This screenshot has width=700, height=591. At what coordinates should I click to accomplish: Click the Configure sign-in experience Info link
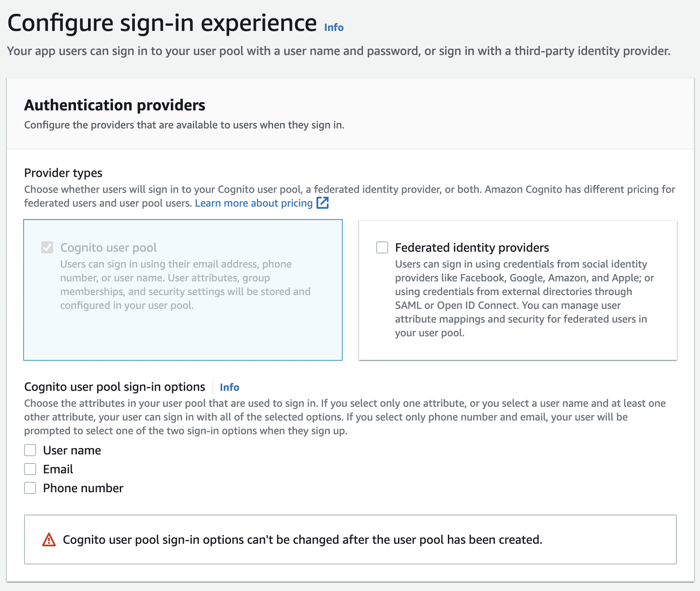(333, 27)
